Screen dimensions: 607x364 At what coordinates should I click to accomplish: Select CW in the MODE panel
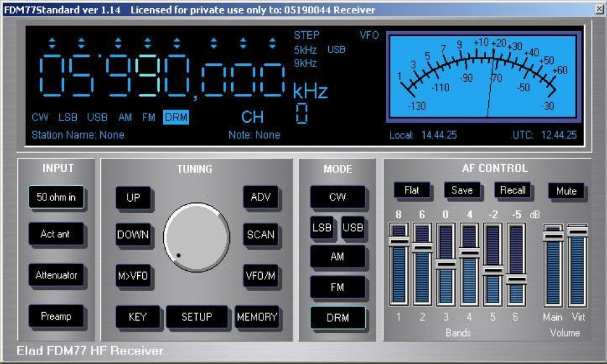pos(338,197)
